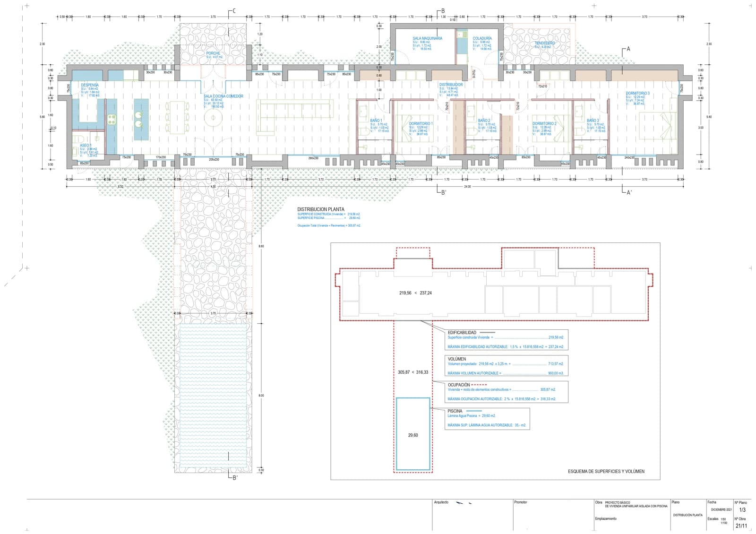Select the SALA MAQUINARIA label
The height and width of the screenshot is (534, 756).
[427, 38]
